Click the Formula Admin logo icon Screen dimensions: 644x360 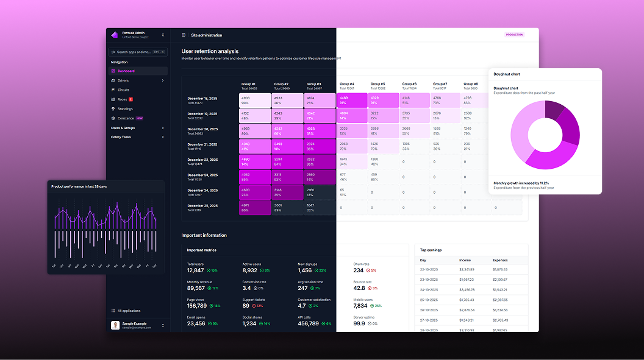point(114,35)
